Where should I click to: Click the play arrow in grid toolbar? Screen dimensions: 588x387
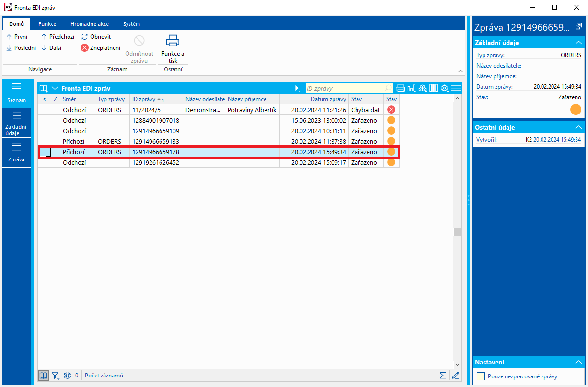click(x=298, y=88)
